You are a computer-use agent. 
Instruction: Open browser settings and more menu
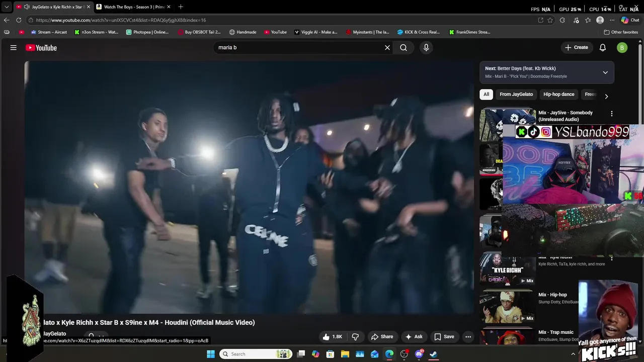(x=612, y=20)
